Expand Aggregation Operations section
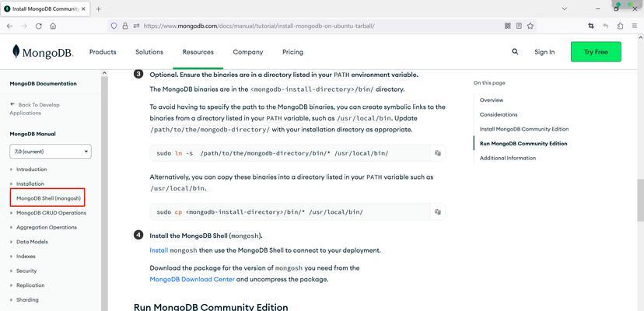Image resolution: width=644 pixels, height=311 pixels. pos(47,227)
